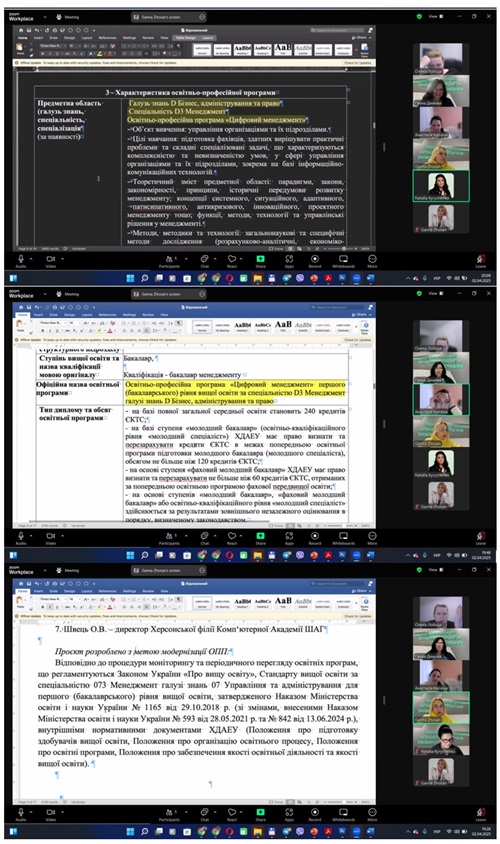Start Record in the dark-mode Word meeting
This screenshot has width=500, height=844.
coord(314,261)
